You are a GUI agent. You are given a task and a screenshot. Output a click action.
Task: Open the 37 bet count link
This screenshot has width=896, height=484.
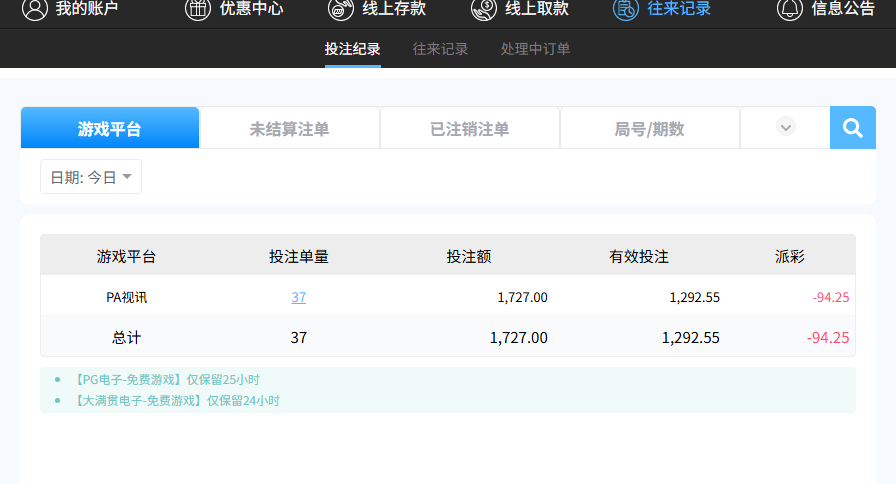(x=299, y=297)
